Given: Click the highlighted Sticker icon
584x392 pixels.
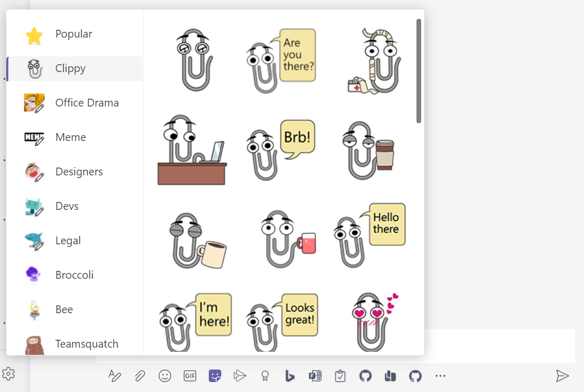Looking at the screenshot, I should coord(215,375).
